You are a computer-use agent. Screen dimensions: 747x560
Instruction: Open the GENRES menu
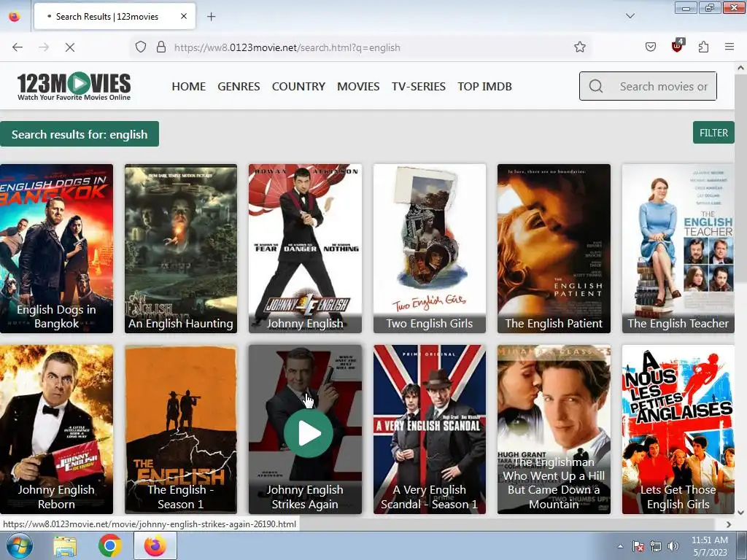[239, 86]
